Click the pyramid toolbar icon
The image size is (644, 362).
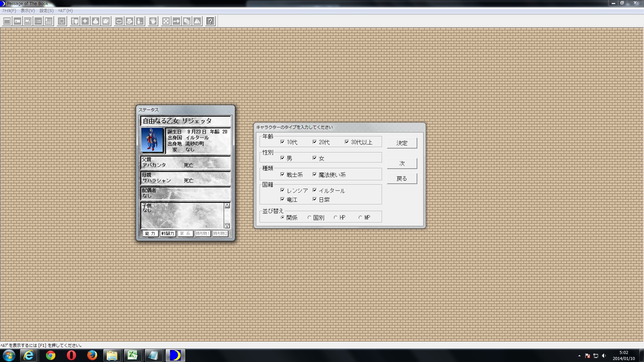pos(197,21)
